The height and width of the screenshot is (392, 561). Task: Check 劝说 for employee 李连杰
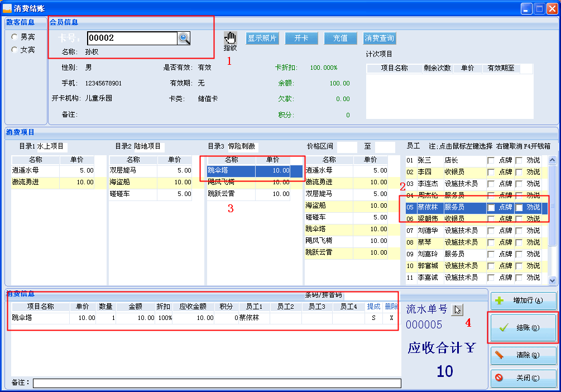tap(519, 184)
